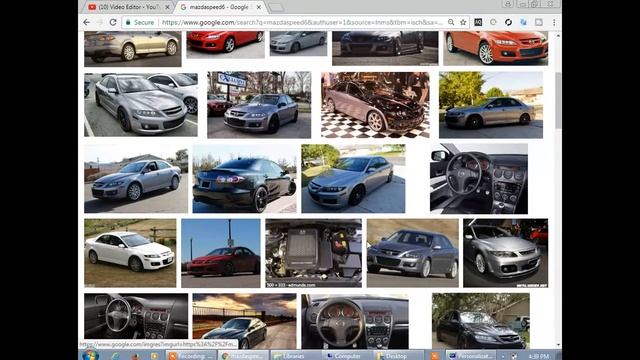Open the silver car by dealership sign image
The image size is (640, 360).
tap(259, 105)
